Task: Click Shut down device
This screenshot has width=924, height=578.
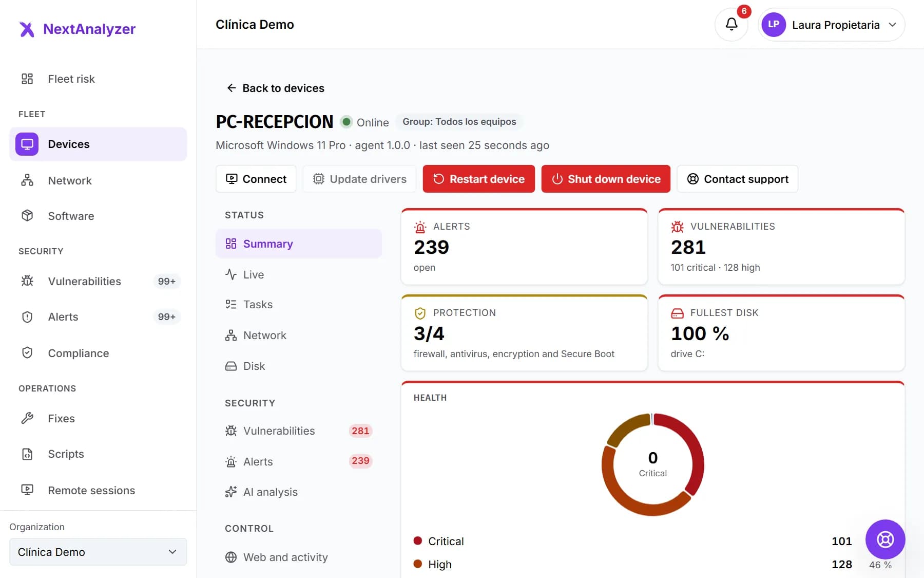Action: (606, 179)
